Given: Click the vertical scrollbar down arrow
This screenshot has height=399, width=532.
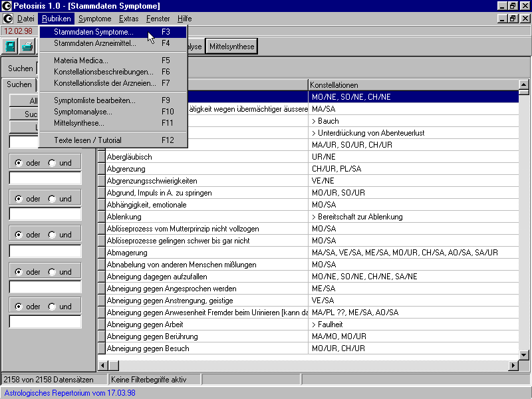Looking at the screenshot, I should [523, 355].
